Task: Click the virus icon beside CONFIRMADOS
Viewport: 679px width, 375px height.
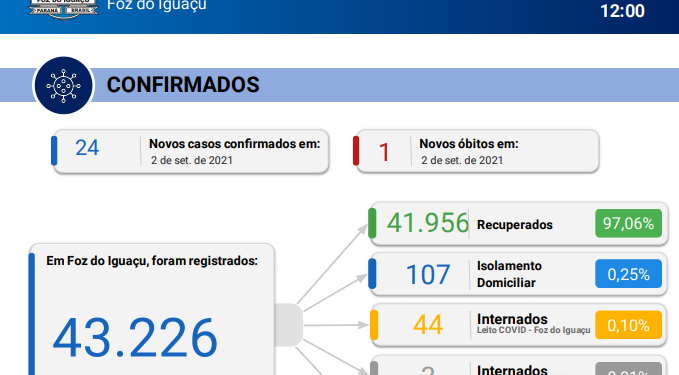Action: [64, 85]
